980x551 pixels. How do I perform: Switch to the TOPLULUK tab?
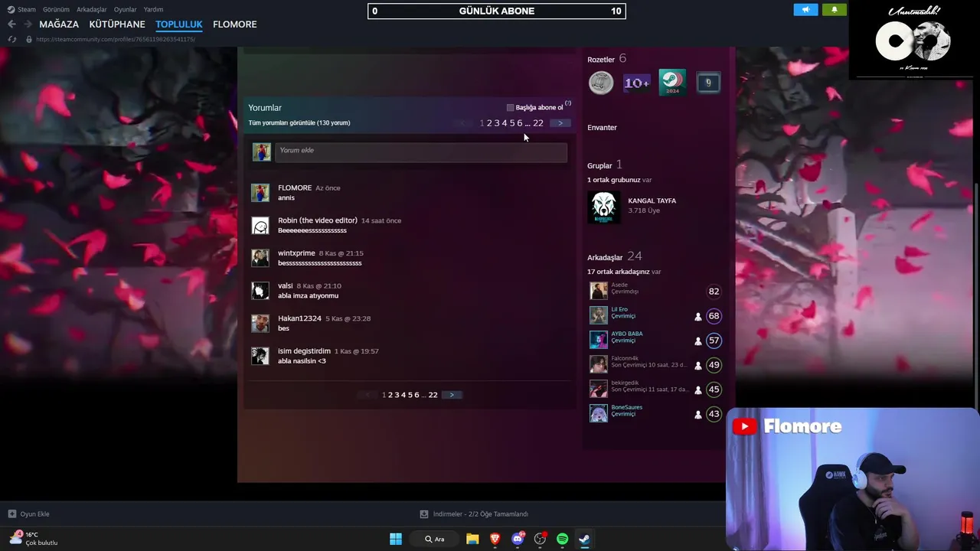(179, 24)
